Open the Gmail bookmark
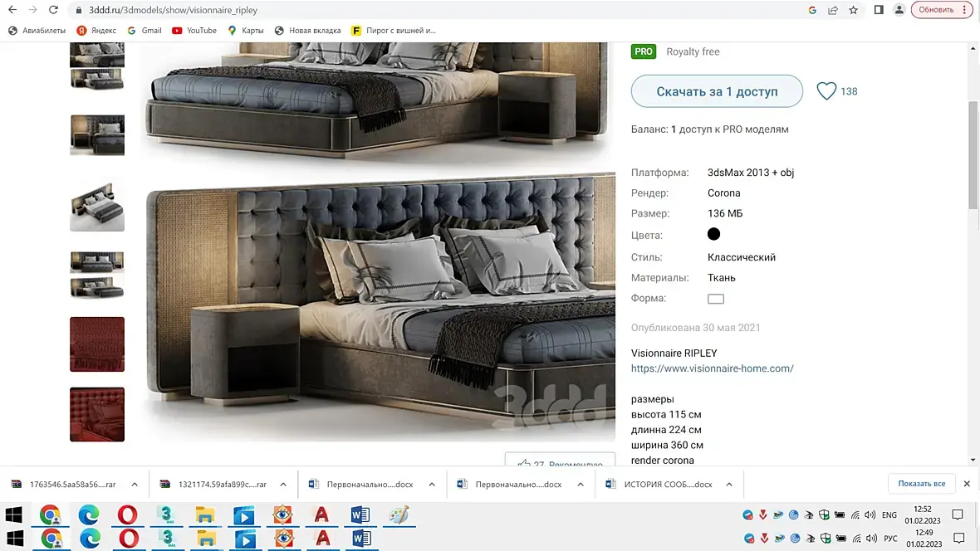 [x=145, y=30]
